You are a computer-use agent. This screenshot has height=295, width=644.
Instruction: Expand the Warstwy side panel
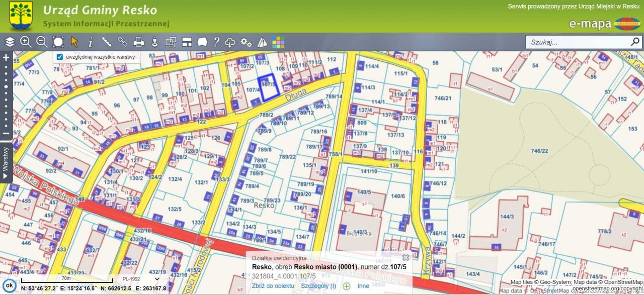pos(6,163)
